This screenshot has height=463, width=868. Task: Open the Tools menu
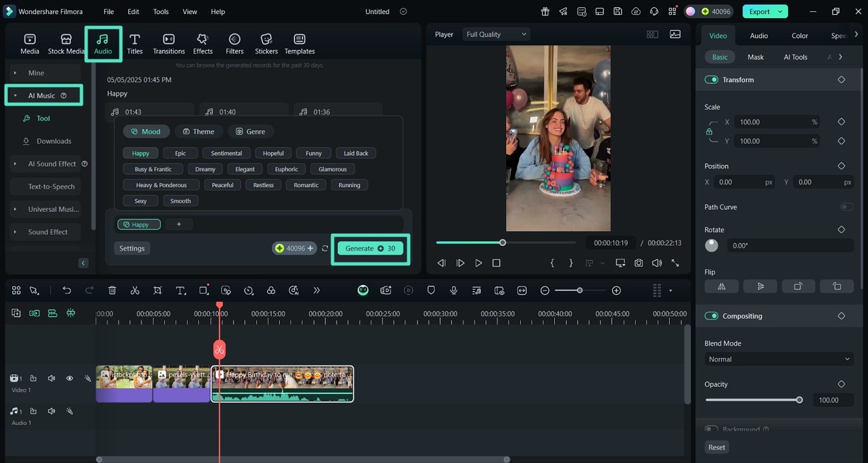[x=161, y=11]
